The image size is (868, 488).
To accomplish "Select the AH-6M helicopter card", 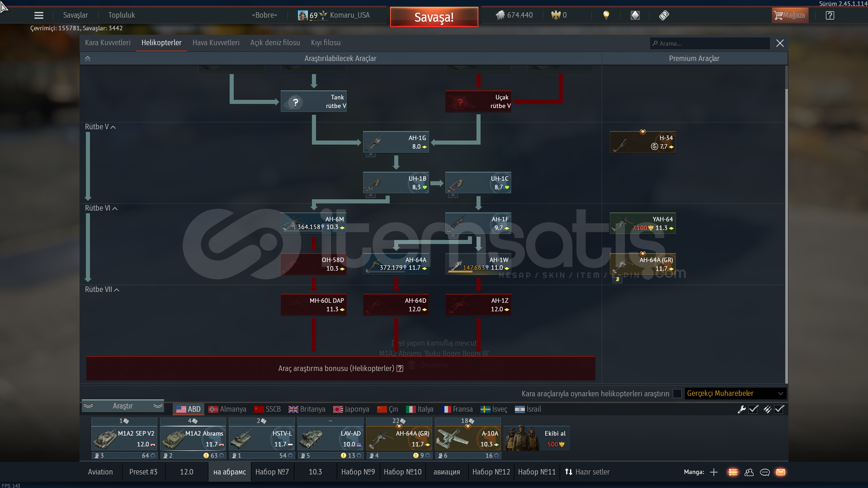I will coord(314,223).
